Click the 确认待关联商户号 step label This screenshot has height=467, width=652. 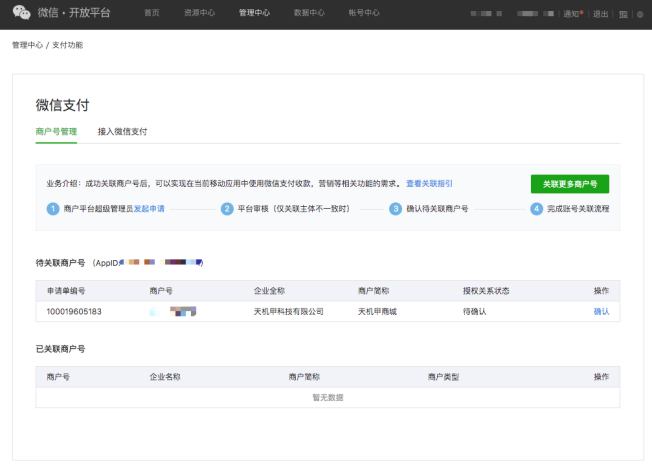[437, 208]
